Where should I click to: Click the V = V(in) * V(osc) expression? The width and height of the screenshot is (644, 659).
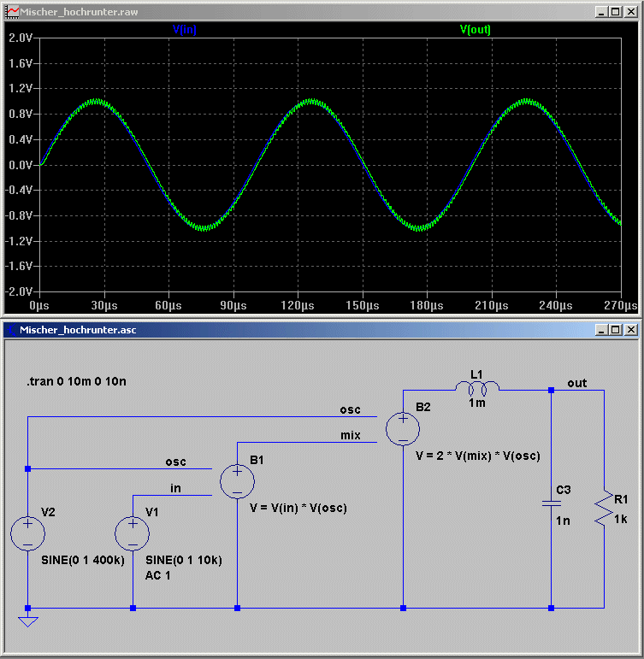tap(298, 508)
